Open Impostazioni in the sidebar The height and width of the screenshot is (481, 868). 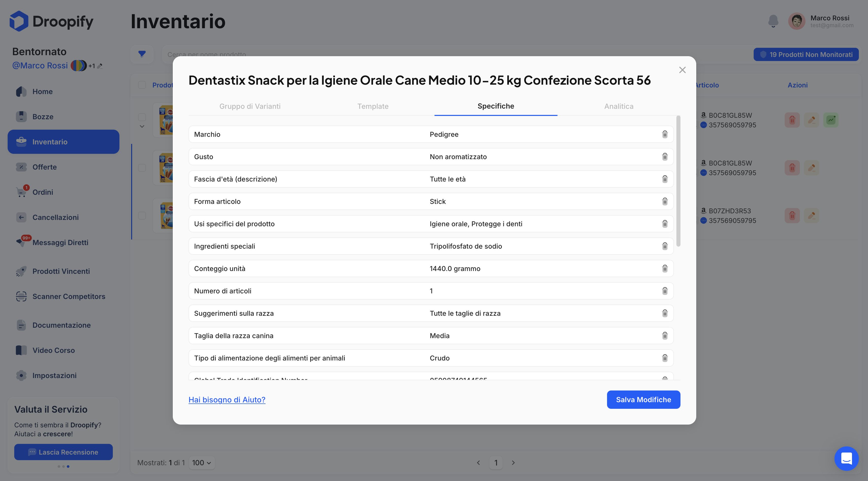[x=63, y=375]
